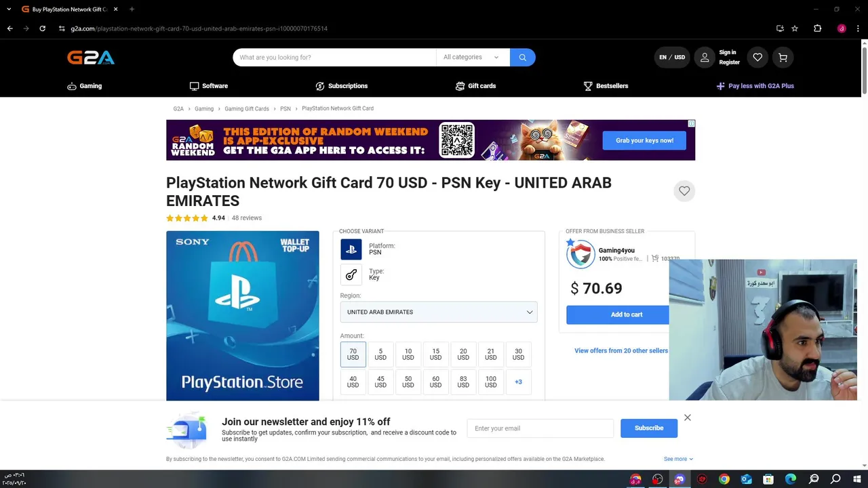Open PSN breadcrumb link
Viewport: 868px width, 488px height.
pos(285,109)
